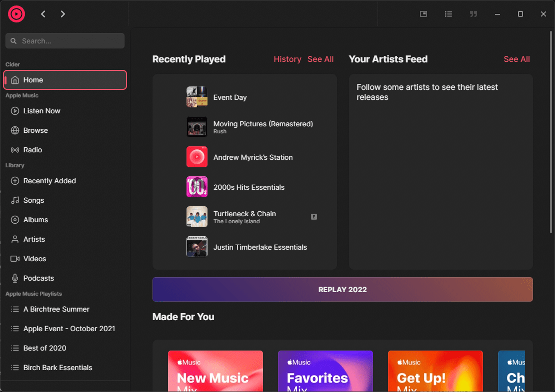Click the explicit E badge on Turtleneck & Chain
The width and height of the screenshot is (555, 392).
[314, 217]
